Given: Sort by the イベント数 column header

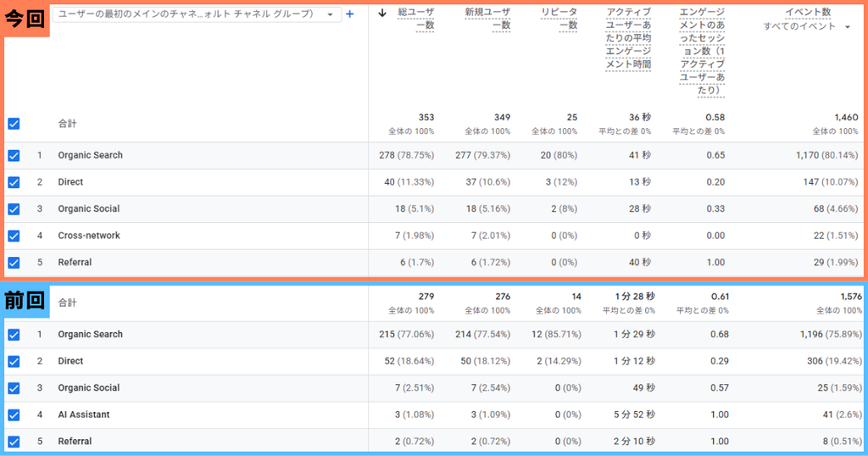Looking at the screenshot, I should click(808, 12).
